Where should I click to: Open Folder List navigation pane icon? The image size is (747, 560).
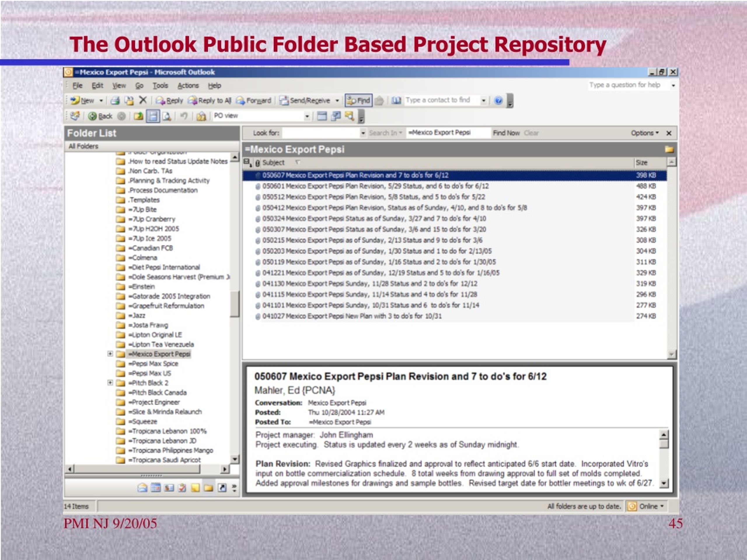click(208, 488)
